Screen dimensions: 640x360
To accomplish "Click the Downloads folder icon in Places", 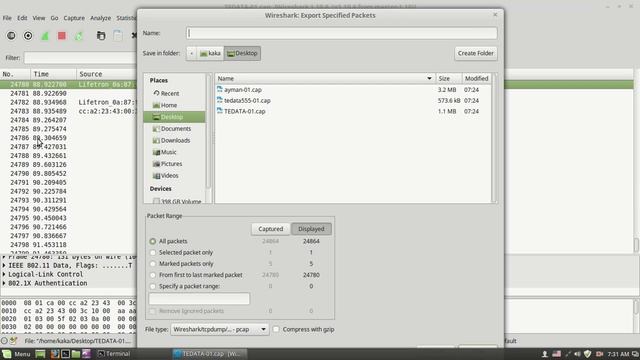I will [x=156, y=140].
